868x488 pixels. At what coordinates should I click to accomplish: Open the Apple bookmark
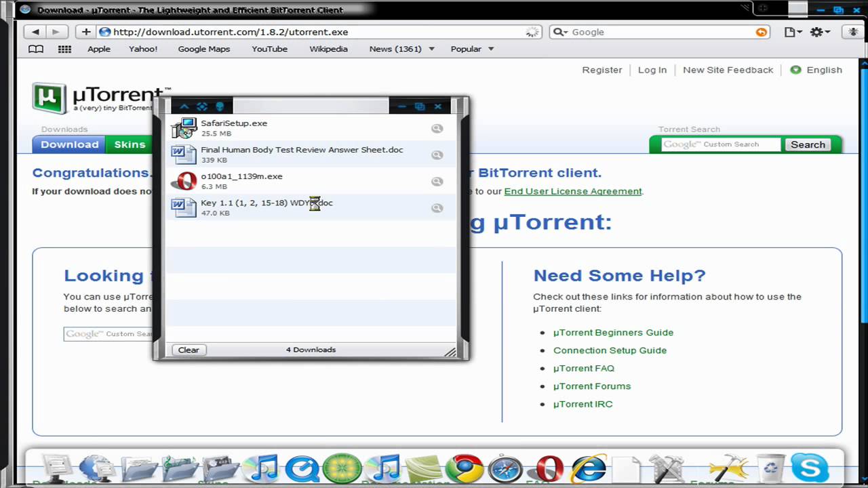click(x=99, y=49)
